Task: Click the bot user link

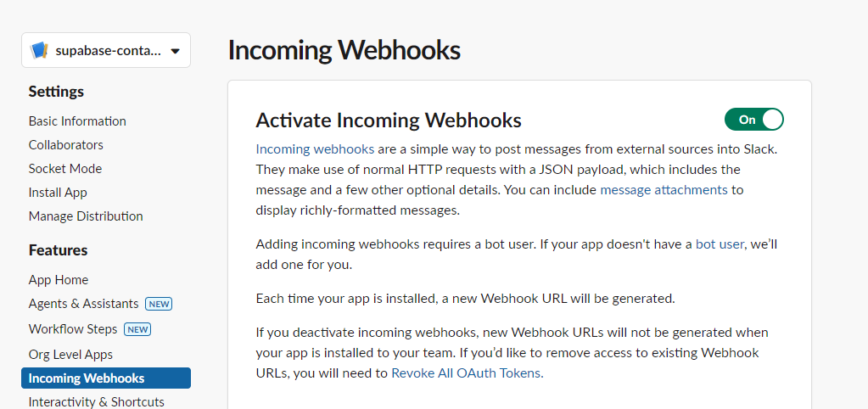Action: (720, 244)
